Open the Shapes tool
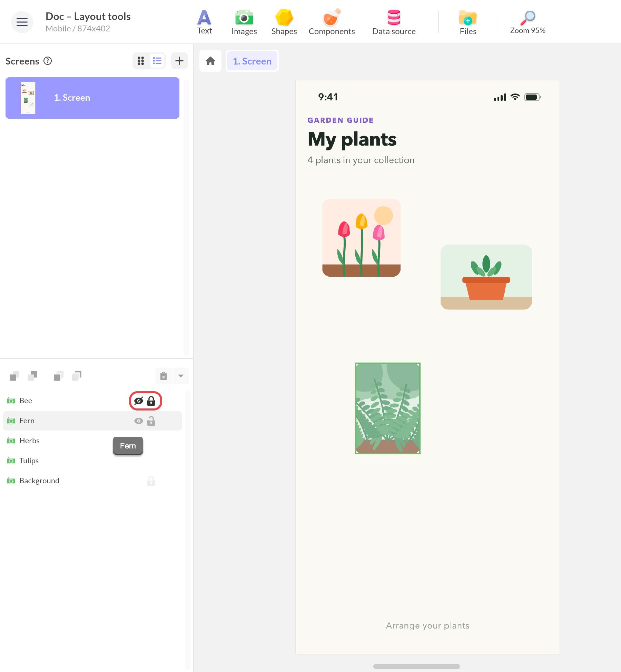The width and height of the screenshot is (621, 672). tap(284, 22)
